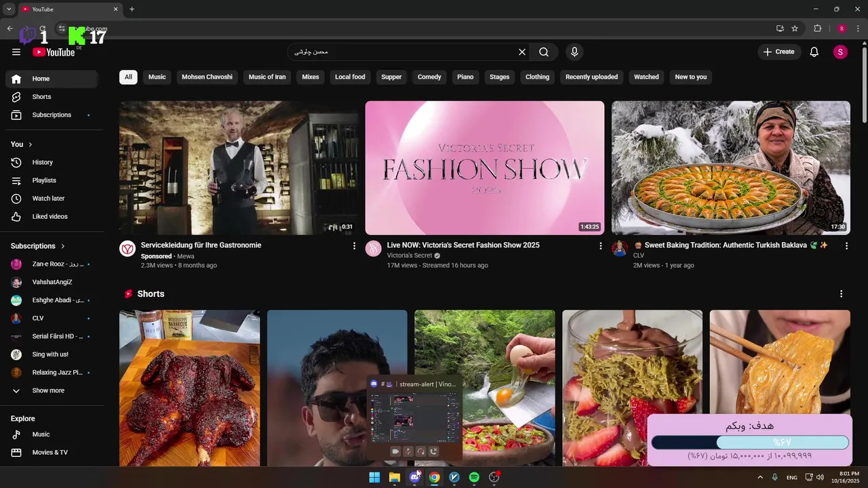
Task: Open Subscriptions in the sidebar
Action: click(x=52, y=115)
